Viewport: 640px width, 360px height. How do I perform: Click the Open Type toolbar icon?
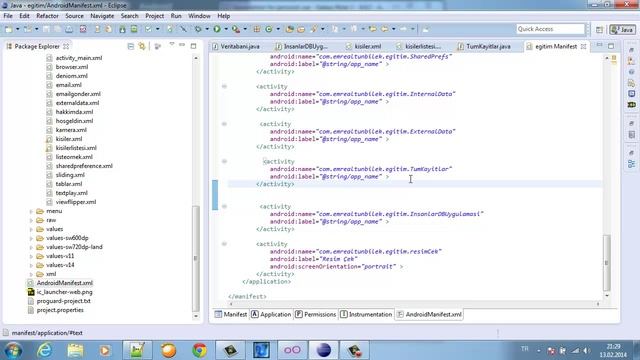click(289, 29)
